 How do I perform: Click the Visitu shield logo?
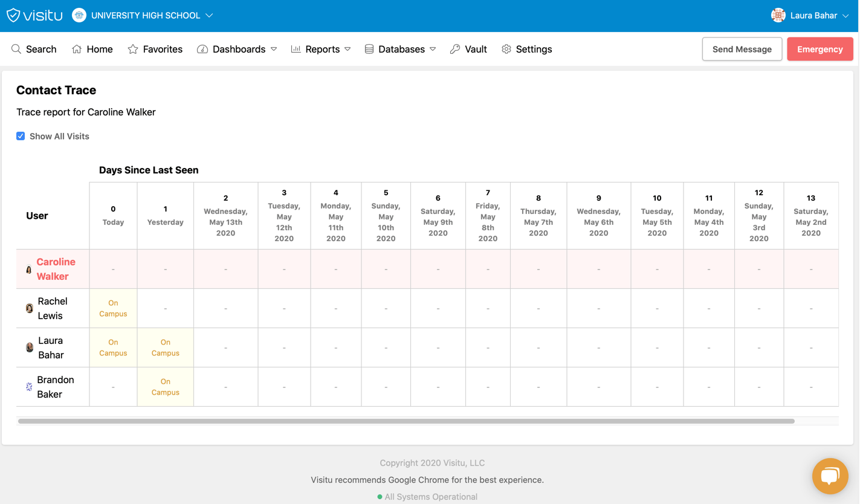coord(13,16)
